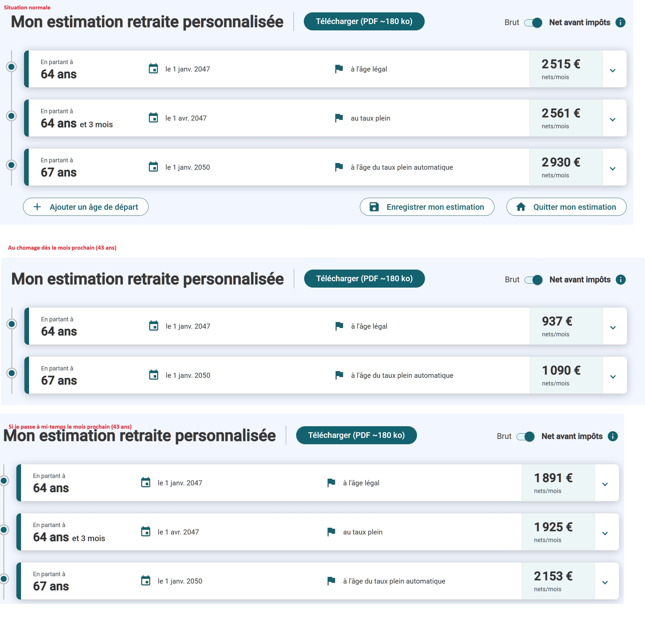Click the flag icon next to au taux plein
The image size is (645, 644).
click(x=338, y=118)
